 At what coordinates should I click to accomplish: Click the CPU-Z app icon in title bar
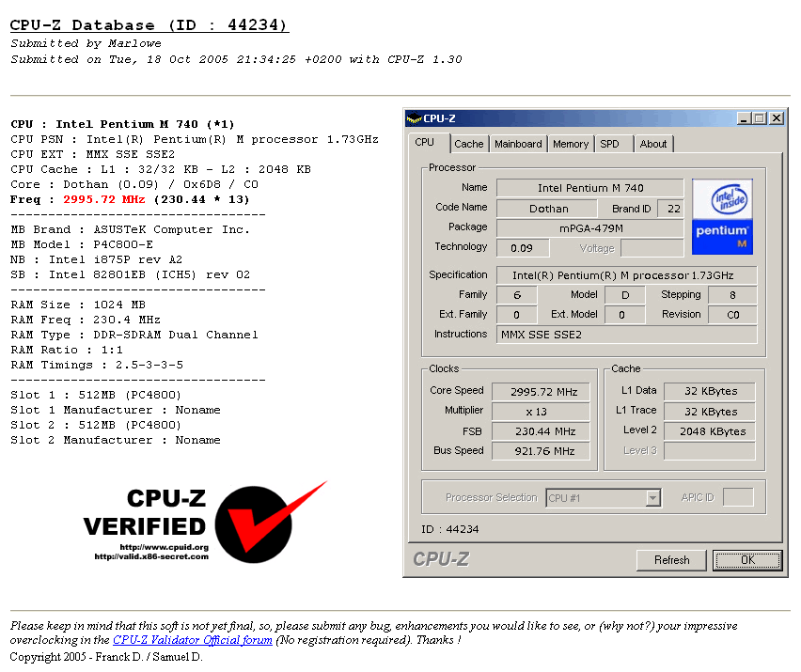(414, 118)
